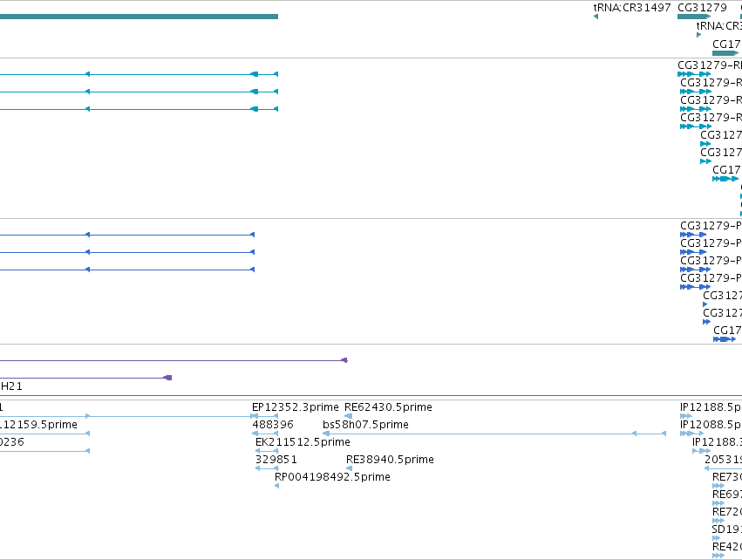
Task: Select the purple box glyph above H21
Action: coord(167,378)
